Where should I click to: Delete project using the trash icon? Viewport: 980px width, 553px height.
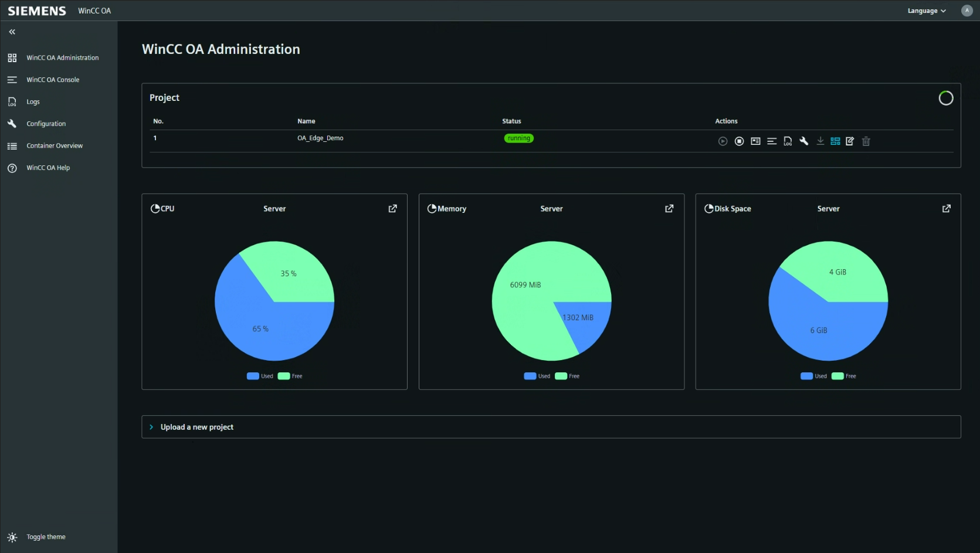point(866,141)
